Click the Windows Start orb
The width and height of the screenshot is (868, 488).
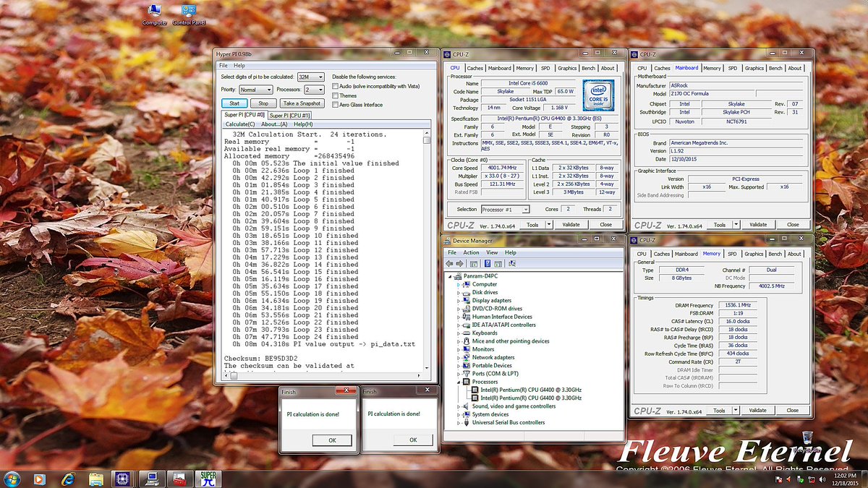[12, 479]
